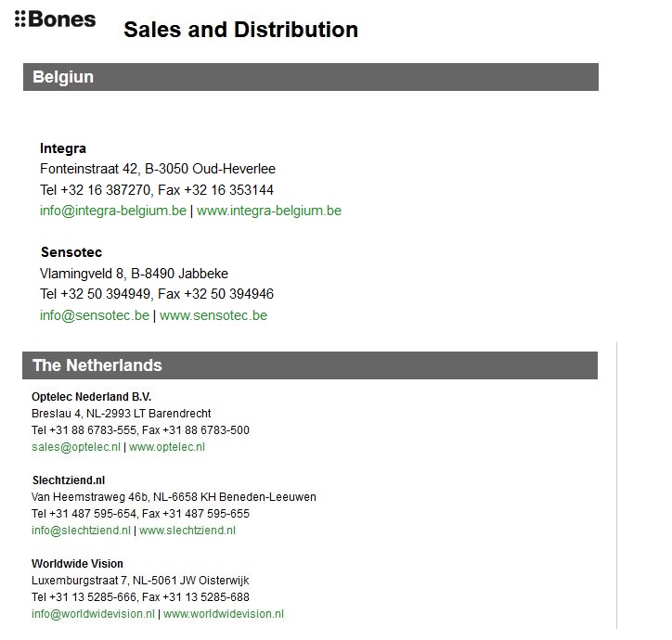
Task: Visit www.worldwidevision.nl
Action: tap(224, 614)
